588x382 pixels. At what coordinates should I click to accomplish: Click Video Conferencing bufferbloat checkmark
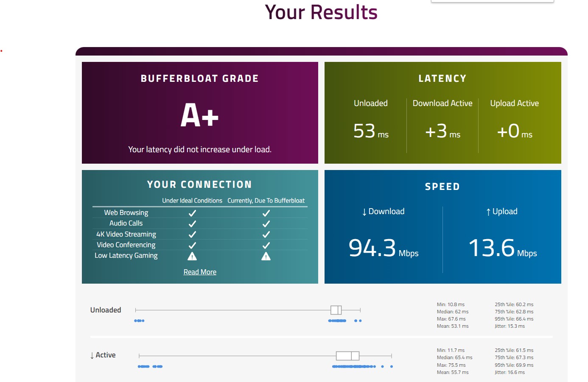point(266,245)
